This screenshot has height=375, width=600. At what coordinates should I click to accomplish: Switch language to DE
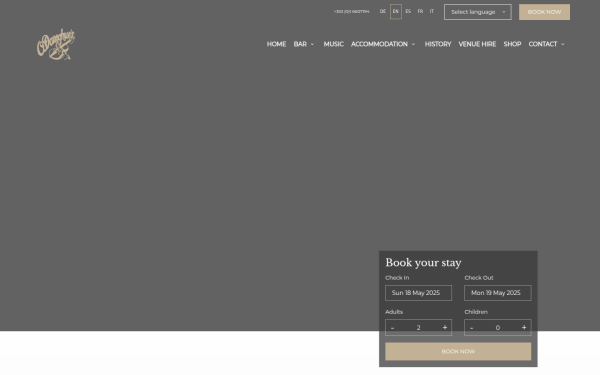(x=383, y=11)
